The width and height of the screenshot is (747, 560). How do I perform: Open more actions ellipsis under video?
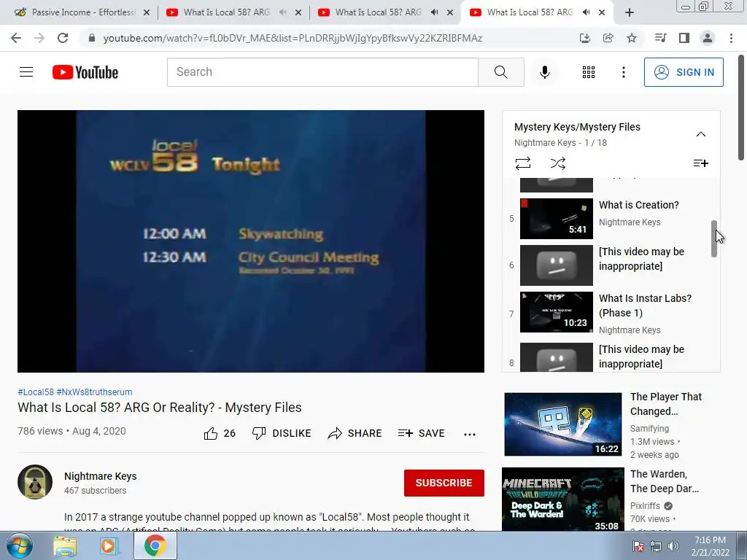point(469,434)
